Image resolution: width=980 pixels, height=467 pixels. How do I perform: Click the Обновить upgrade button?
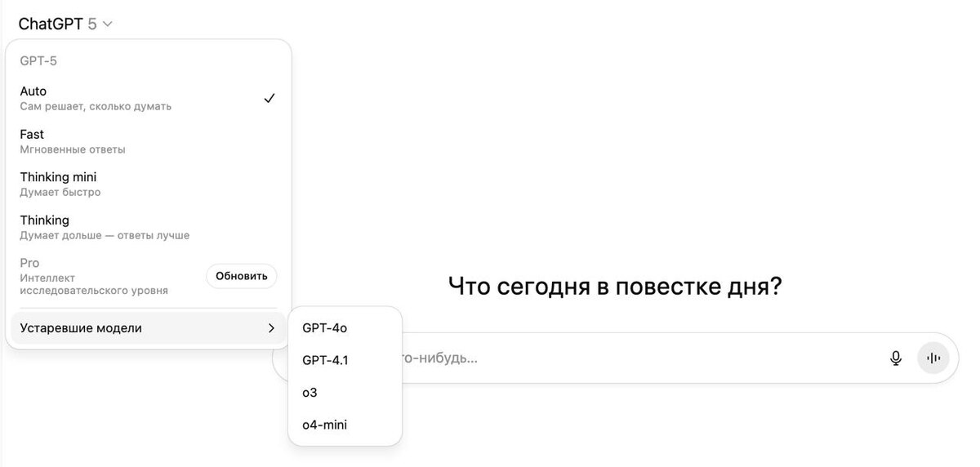point(242,276)
